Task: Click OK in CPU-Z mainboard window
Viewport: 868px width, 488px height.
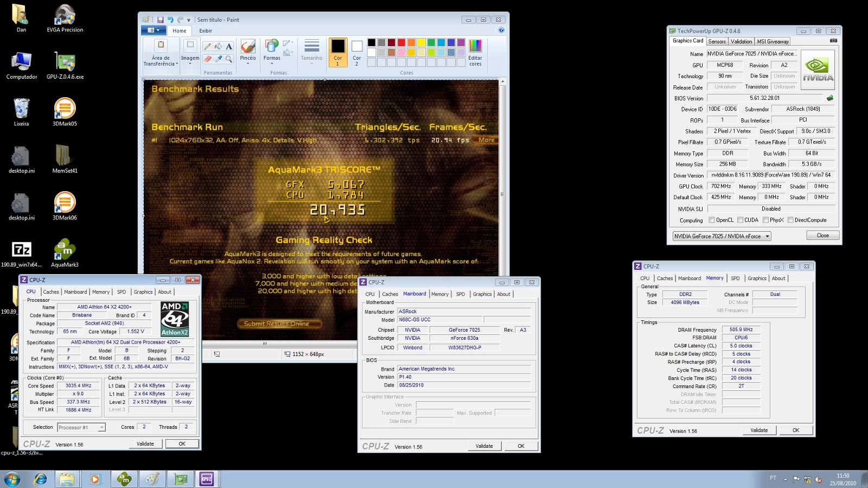Action: [x=520, y=446]
